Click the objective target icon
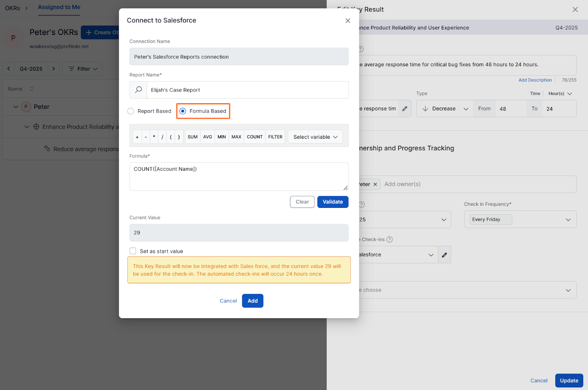This screenshot has height=390, width=588. [x=36, y=127]
